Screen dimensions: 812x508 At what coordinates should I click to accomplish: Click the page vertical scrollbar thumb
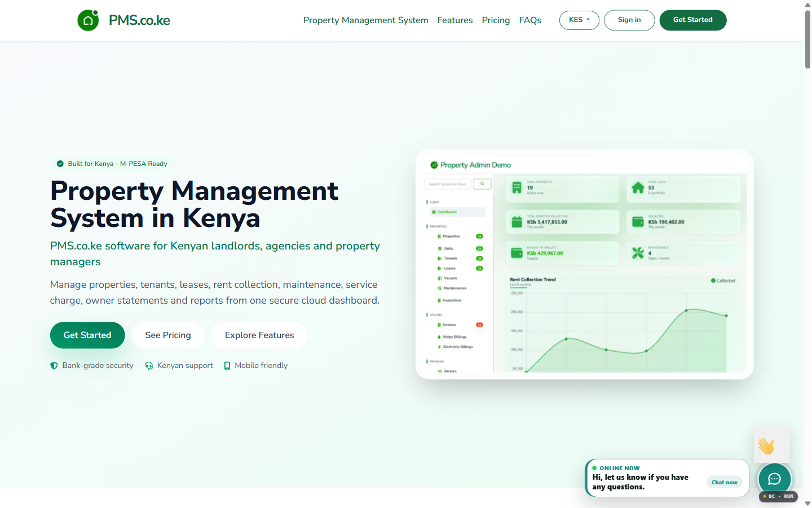(807, 40)
